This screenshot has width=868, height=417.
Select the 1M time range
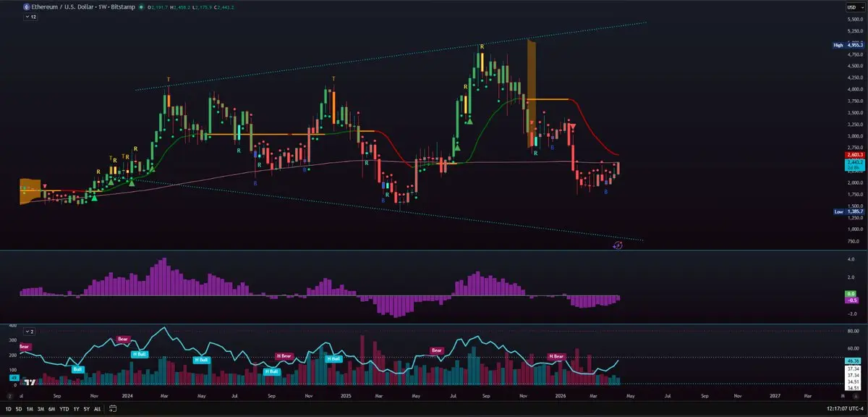pyautogui.click(x=30, y=409)
